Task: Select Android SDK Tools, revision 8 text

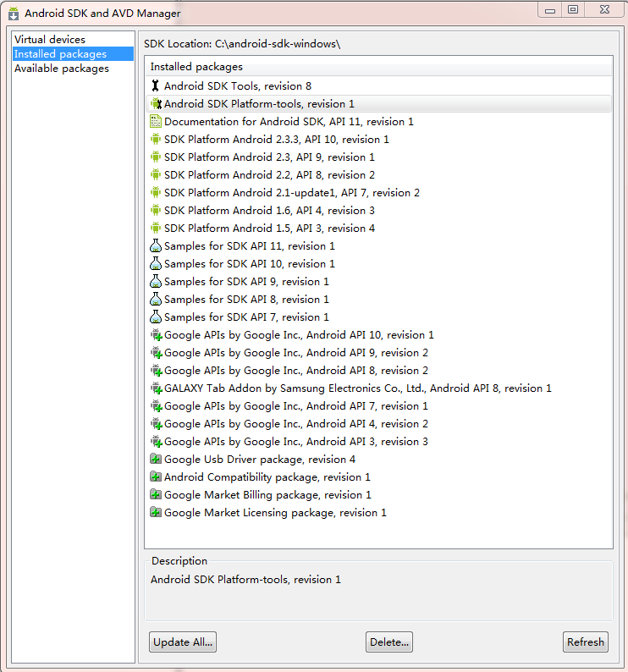Action: 238,86
